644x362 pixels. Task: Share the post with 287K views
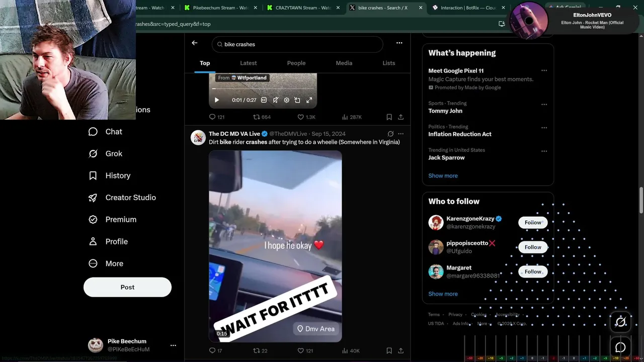click(x=400, y=117)
